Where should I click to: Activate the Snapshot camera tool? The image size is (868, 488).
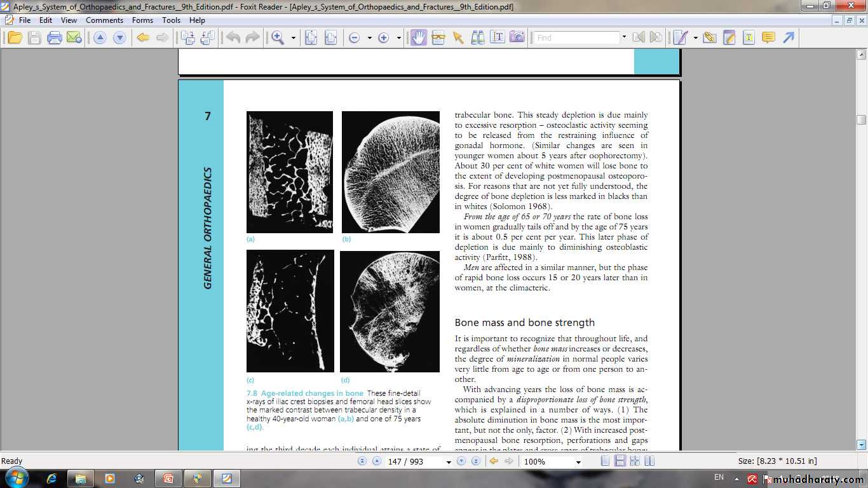pos(517,37)
